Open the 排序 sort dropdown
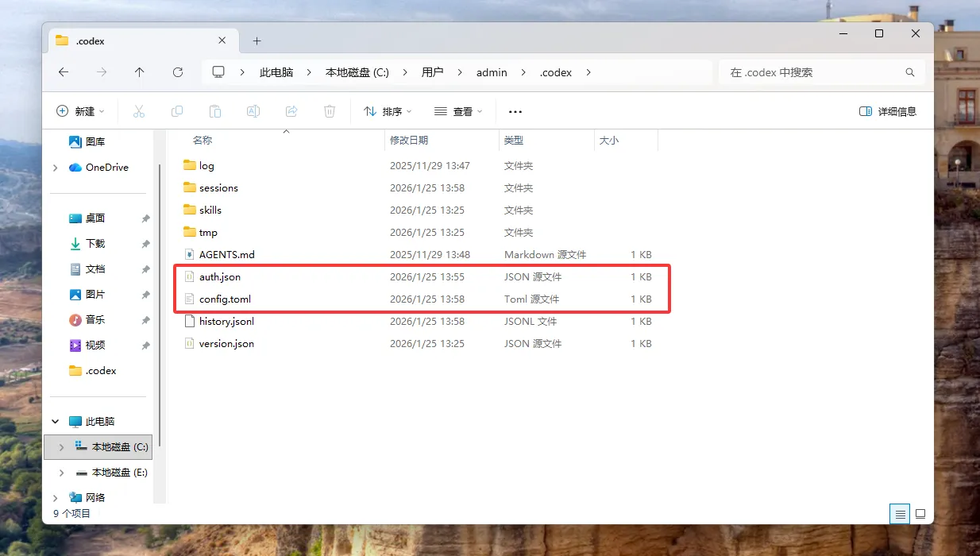The height and width of the screenshot is (556, 980). pos(388,112)
